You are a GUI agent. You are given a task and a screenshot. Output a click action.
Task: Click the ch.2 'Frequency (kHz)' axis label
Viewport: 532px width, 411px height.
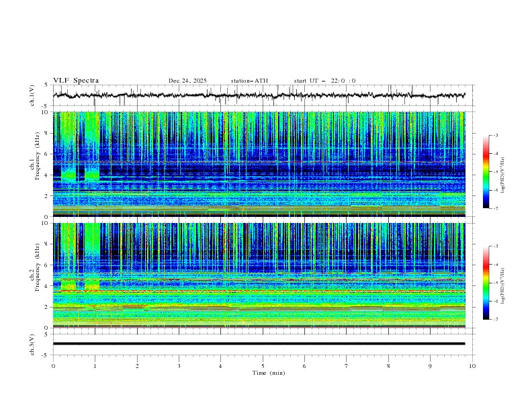[38, 267]
